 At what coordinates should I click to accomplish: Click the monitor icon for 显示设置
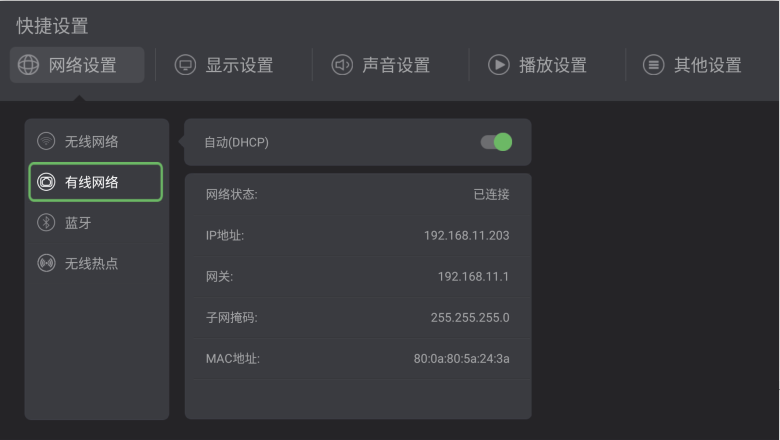(185, 65)
